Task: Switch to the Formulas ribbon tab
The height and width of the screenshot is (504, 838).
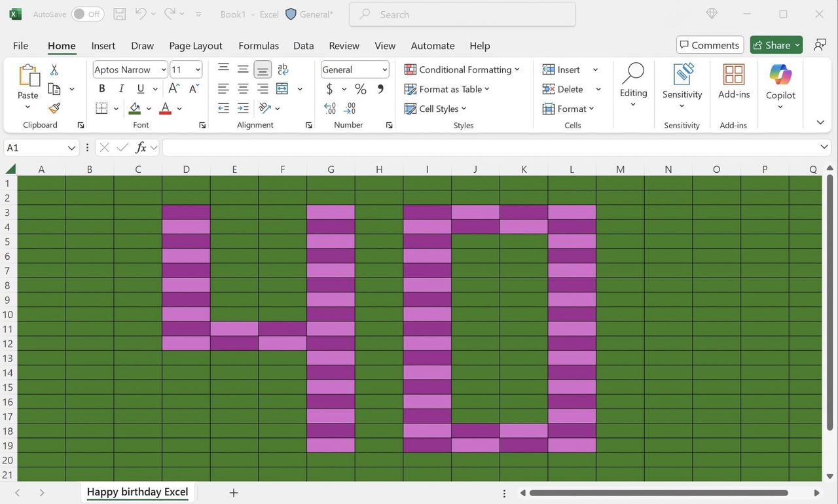Action: [258, 46]
